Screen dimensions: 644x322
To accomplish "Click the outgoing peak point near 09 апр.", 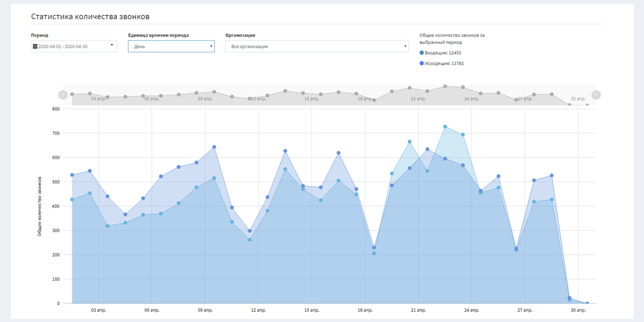I will pos(214,147).
